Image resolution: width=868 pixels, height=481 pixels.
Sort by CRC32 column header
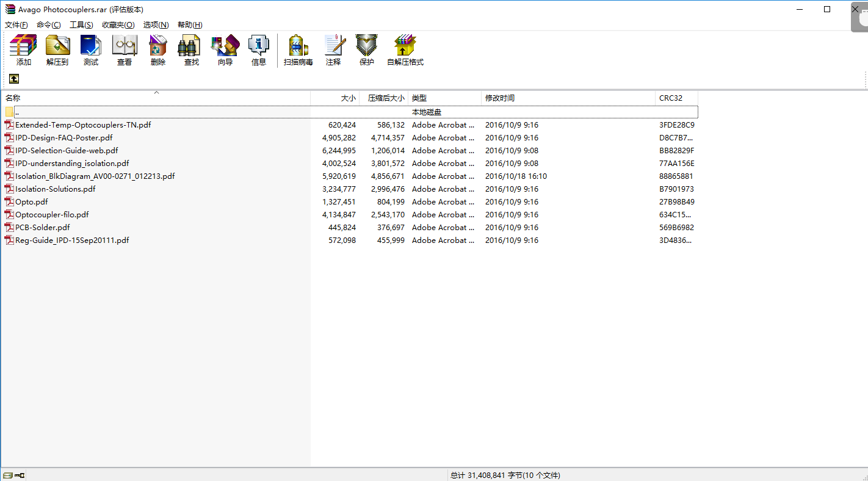(677, 98)
